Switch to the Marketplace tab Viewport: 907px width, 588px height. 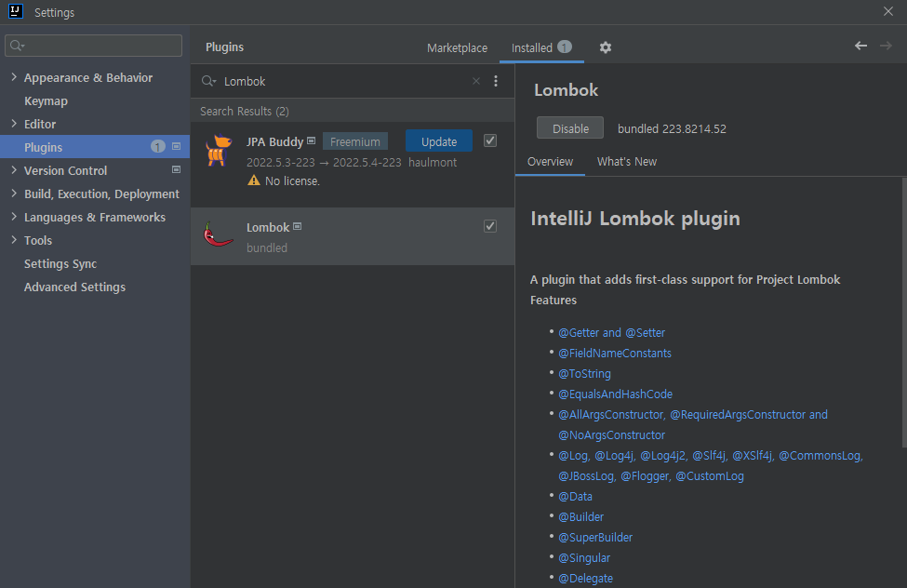tap(457, 48)
